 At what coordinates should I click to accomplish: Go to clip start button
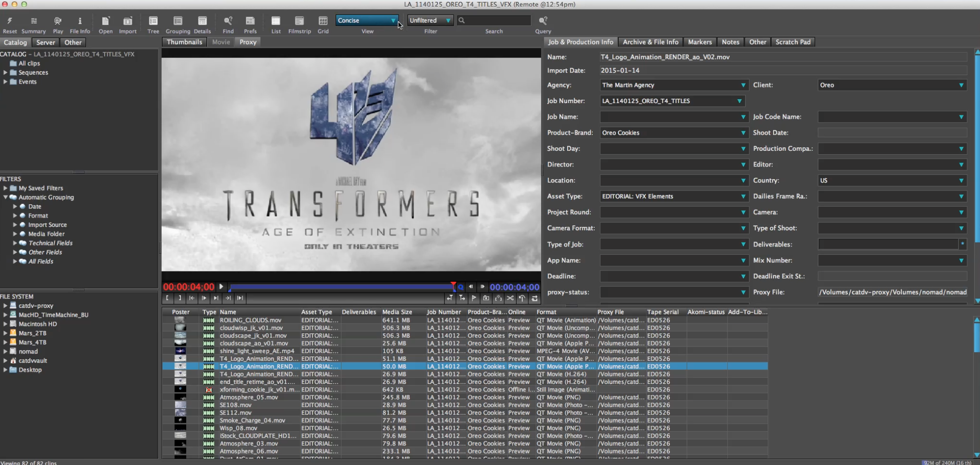192,298
